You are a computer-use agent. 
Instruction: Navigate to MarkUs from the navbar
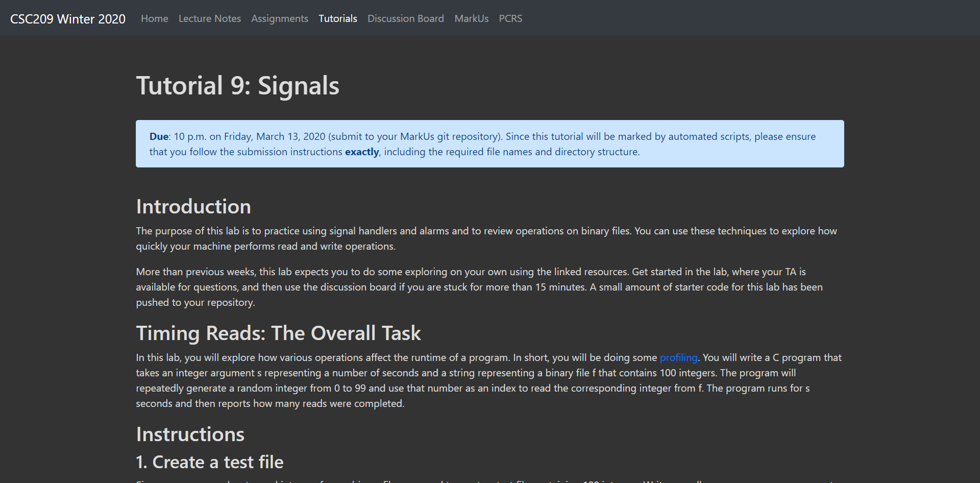tap(471, 18)
